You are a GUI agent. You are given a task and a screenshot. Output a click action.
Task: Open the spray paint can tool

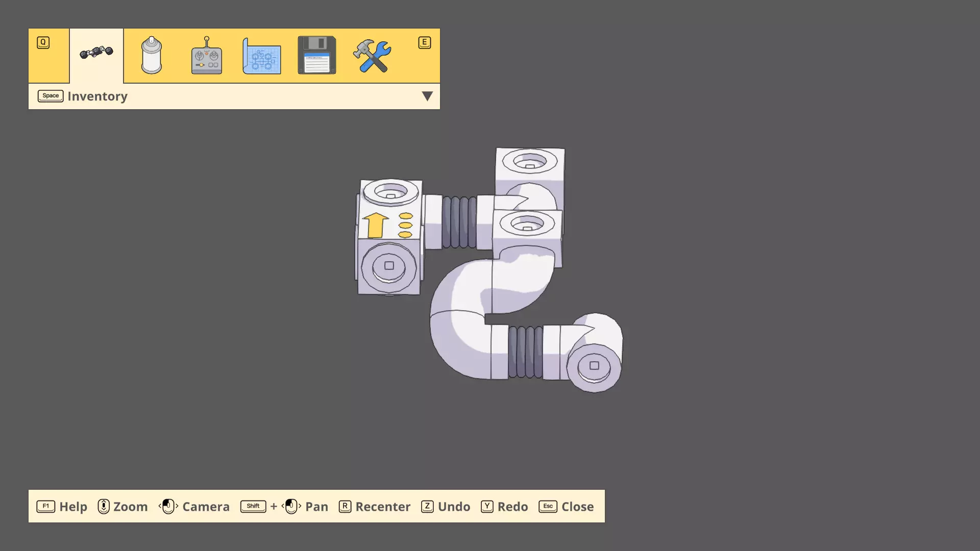click(x=151, y=55)
